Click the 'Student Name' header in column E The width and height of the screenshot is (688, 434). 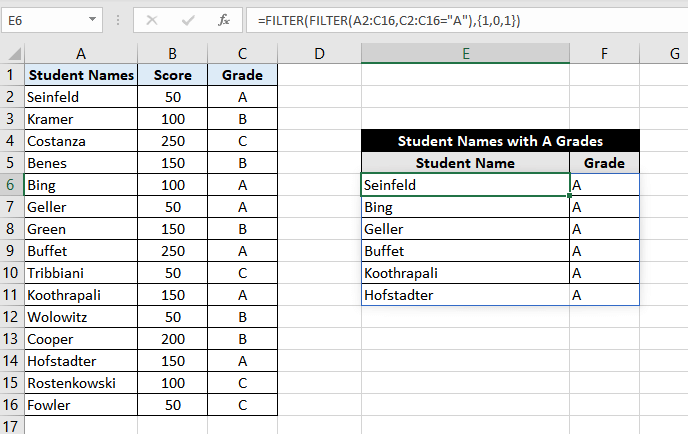466,163
